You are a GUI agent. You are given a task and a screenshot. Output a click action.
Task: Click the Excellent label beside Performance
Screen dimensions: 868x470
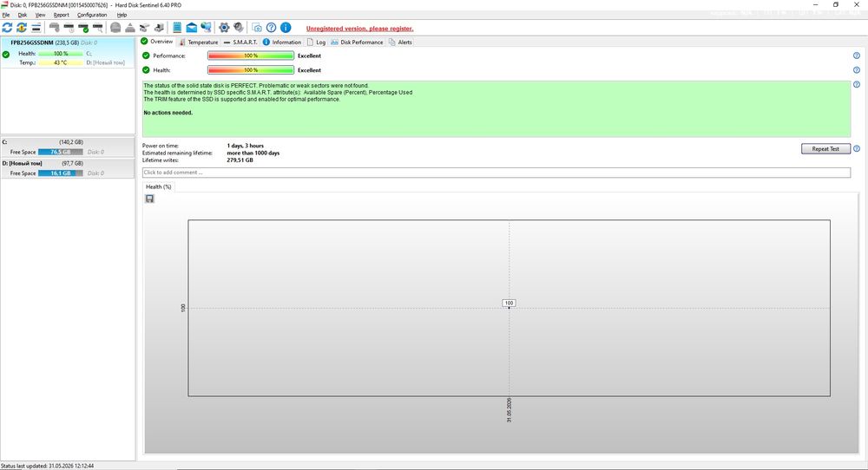pyautogui.click(x=310, y=55)
